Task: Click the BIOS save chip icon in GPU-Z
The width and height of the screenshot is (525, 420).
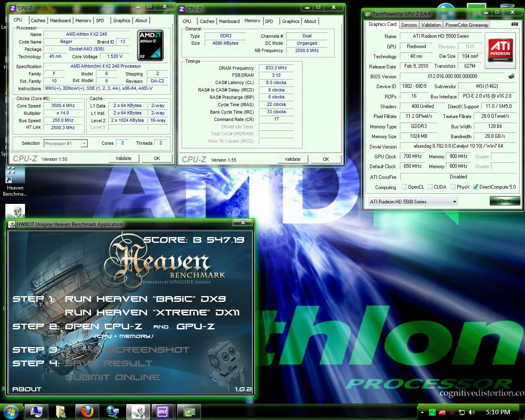Action: [x=511, y=76]
